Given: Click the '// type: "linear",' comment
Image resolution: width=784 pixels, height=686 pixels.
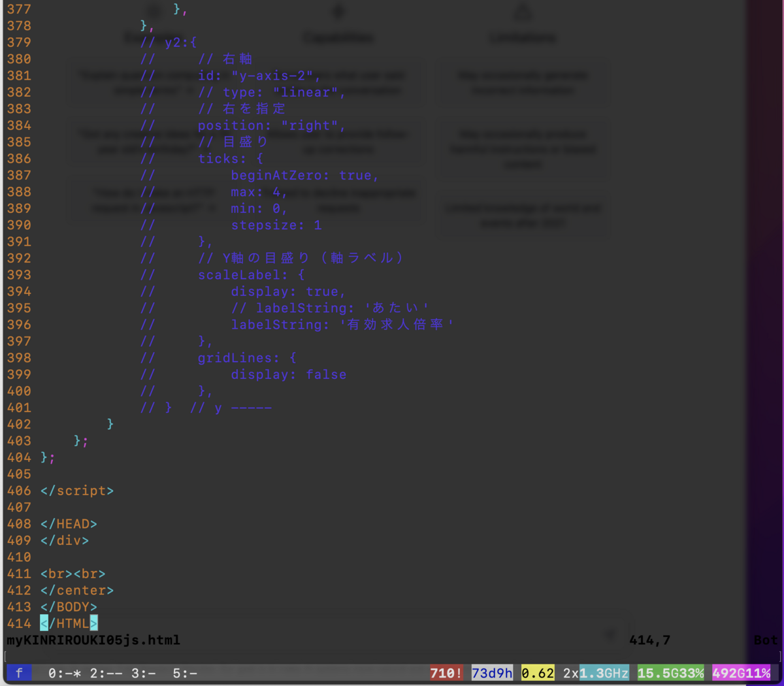Looking at the screenshot, I should (272, 92).
